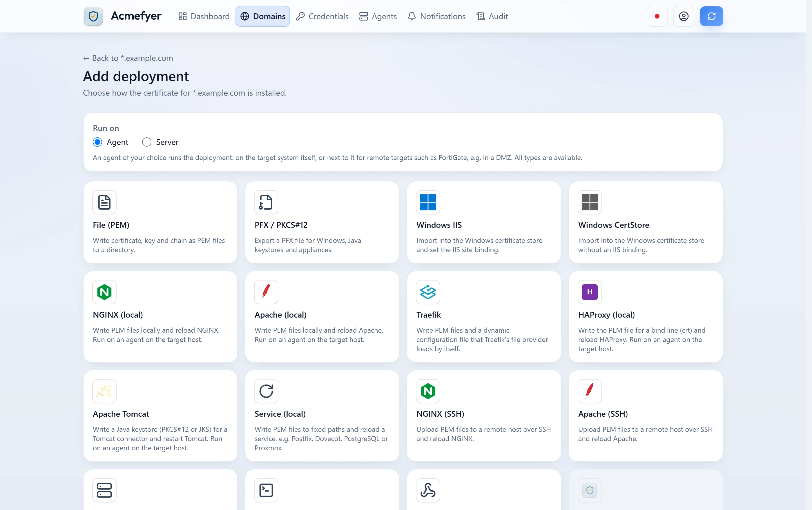812x510 pixels.
Task: Click the Apache Tomcat card description
Action: (160, 439)
